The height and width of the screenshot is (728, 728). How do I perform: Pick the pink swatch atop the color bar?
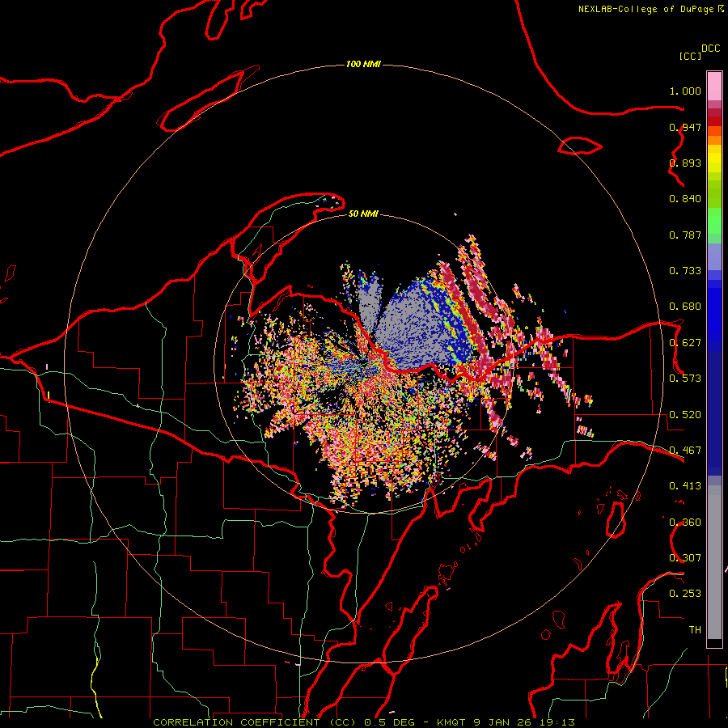pyautogui.click(x=714, y=86)
